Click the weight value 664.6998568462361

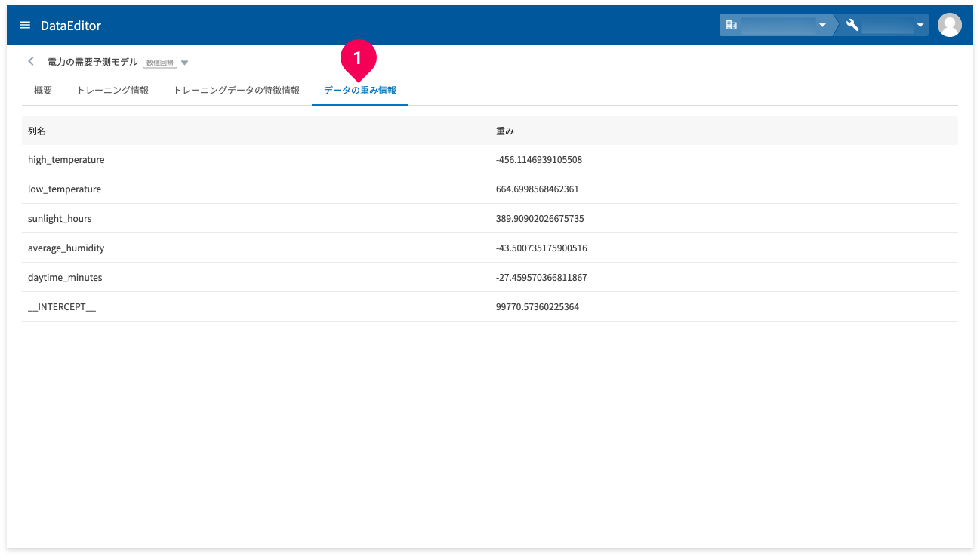tap(538, 189)
